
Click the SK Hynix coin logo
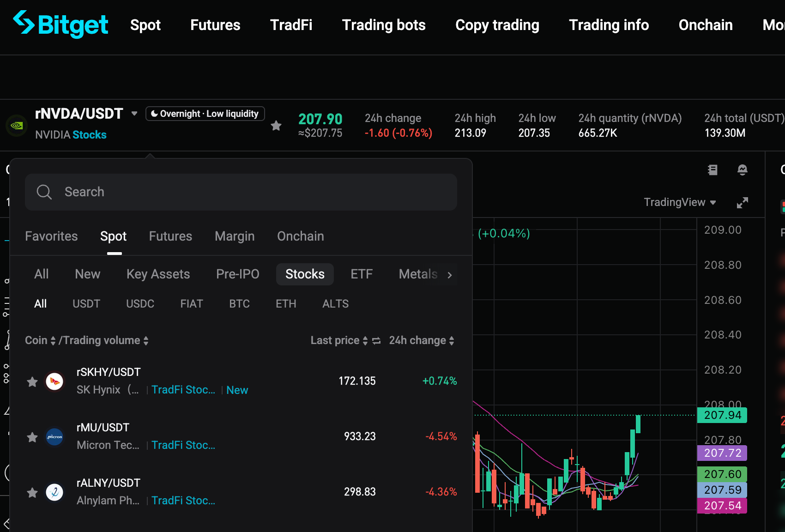pyautogui.click(x=54, y=381)
